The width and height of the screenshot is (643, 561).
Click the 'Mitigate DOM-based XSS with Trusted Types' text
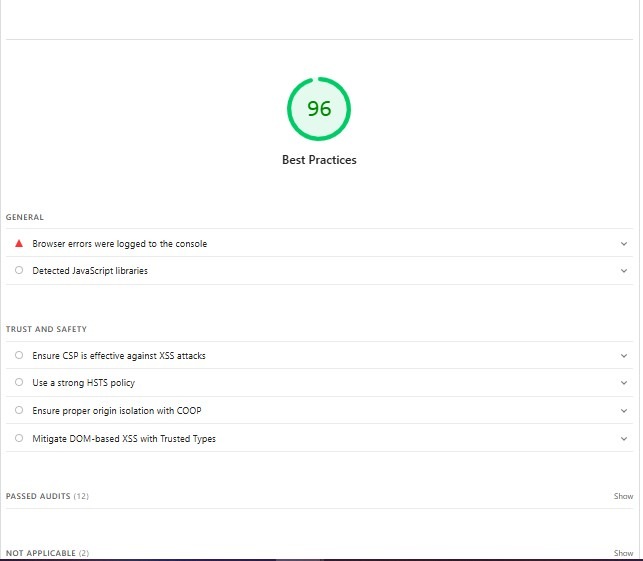tap(124, 439)
